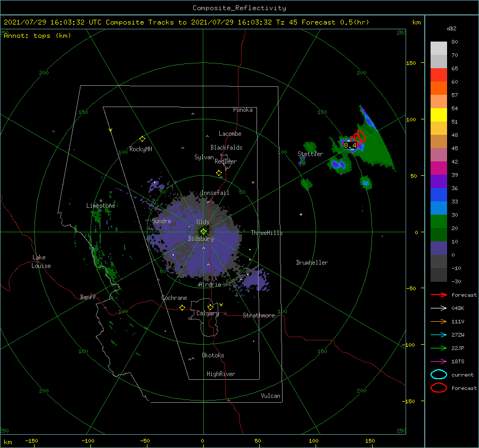Click the asterisk marker above Limestone

(101, 201)
